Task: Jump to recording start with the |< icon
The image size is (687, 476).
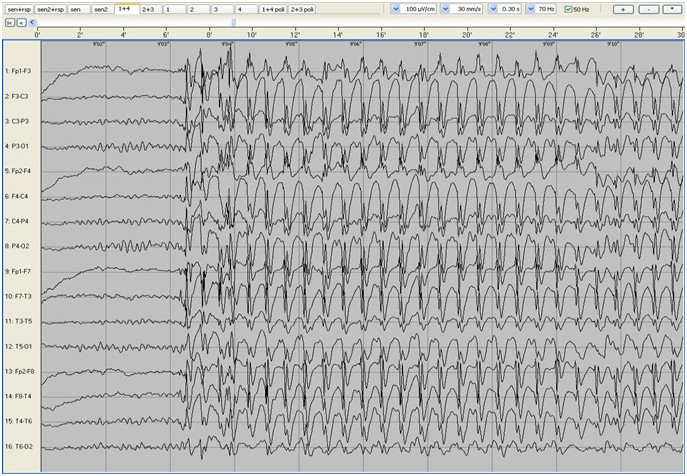Action: coord(10,22)
